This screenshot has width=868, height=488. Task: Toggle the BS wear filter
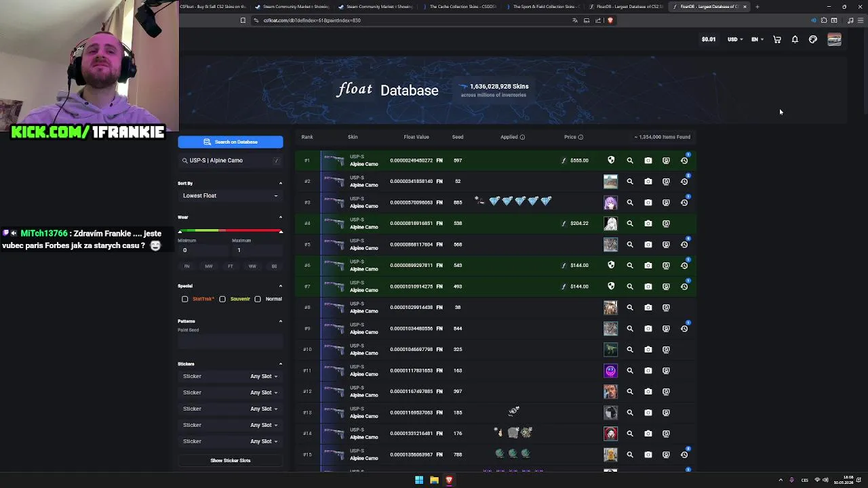pos(274,266)
